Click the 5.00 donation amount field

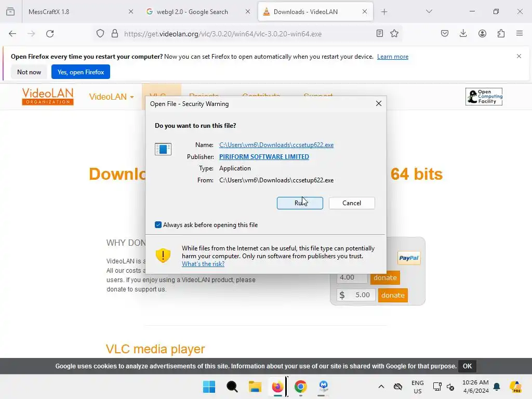tap(356, 295)
